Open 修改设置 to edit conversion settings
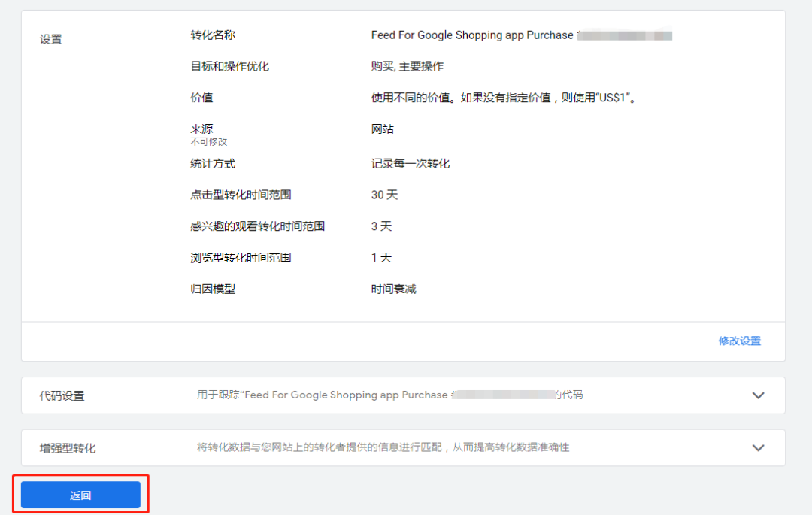The width and height of the screenshot is (812, 515). (739, 341)
